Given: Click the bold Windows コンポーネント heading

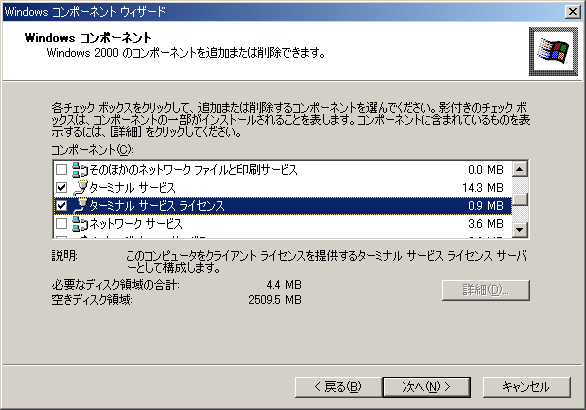Looking at the screenshot, I should coord(88,38).
